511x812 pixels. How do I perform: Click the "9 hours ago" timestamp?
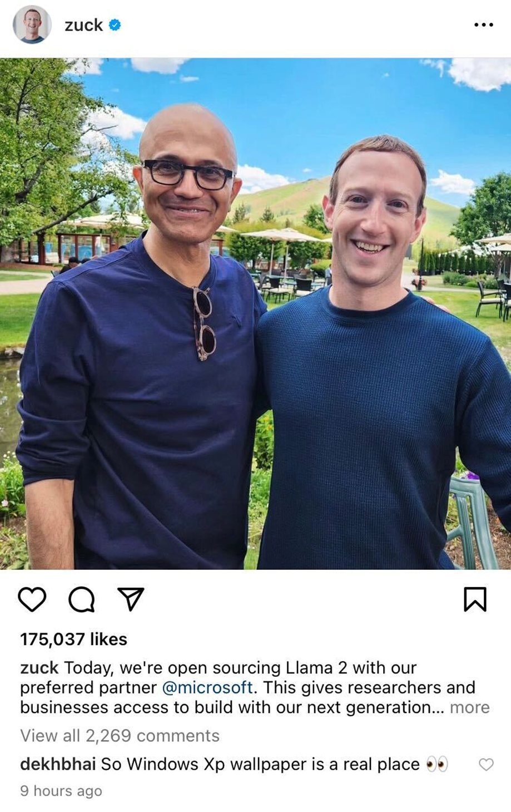click(61, 791)
